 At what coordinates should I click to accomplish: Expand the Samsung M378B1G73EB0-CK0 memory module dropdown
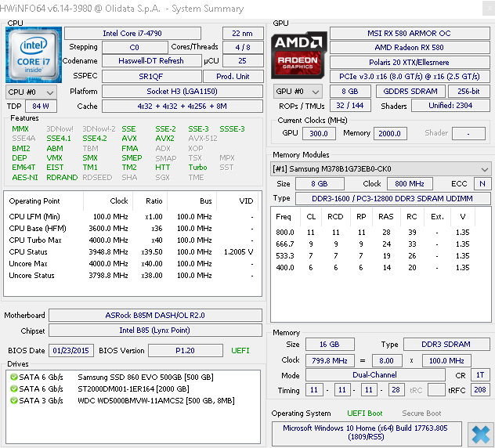(381, 169)
